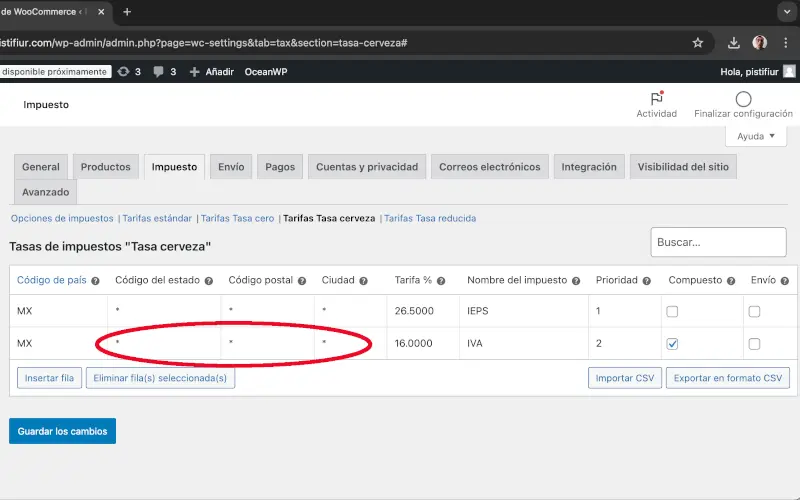Screen dimensions: 800x500
Task: Open the tab search chevron button
Action: click(787, 12)
